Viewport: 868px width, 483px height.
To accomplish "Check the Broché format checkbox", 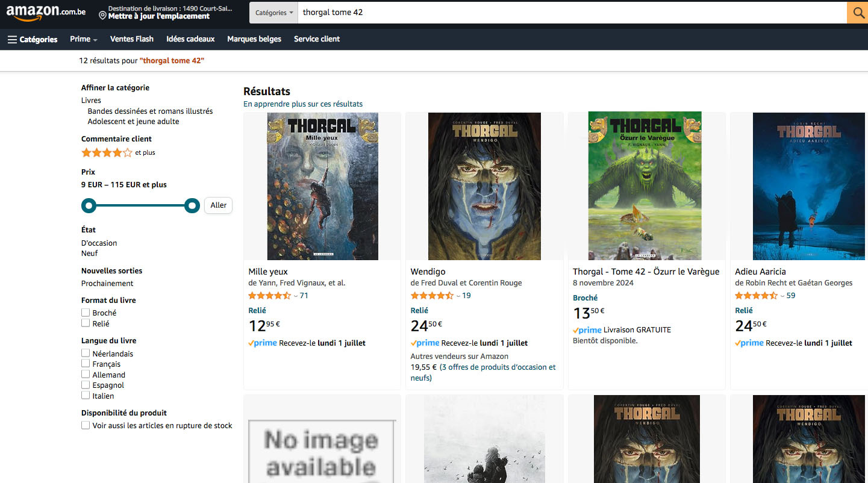I will click(x=86, y=313).
